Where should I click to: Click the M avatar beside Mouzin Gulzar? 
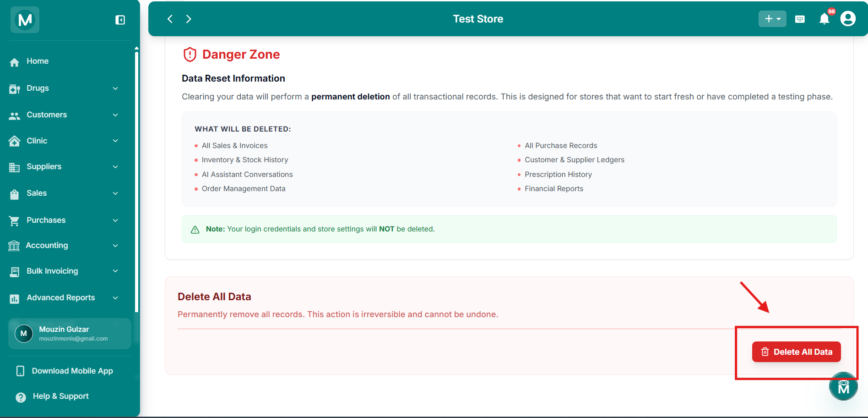pos(24,334)
